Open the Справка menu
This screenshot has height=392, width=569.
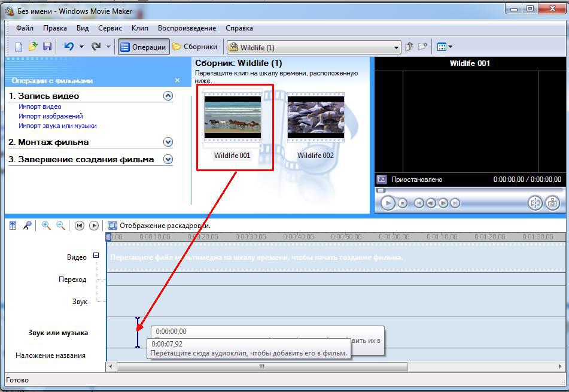(x=239, y=28)
